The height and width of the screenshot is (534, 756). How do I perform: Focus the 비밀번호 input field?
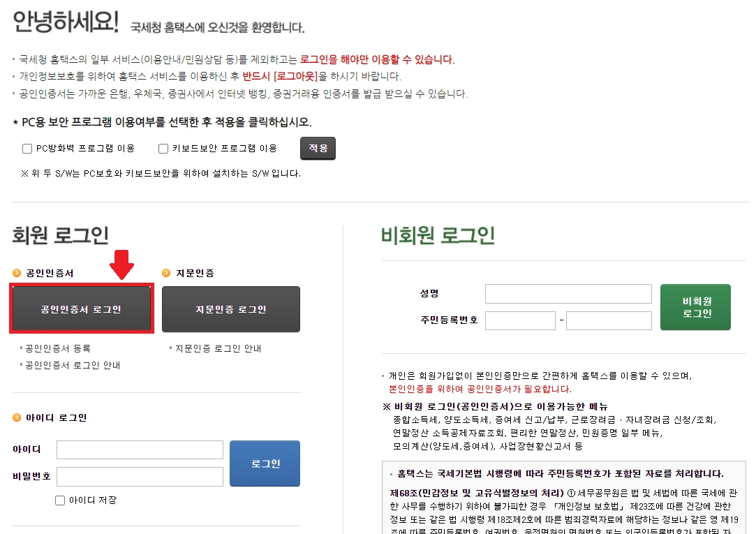pyautogui.click(x=140, y=477)
